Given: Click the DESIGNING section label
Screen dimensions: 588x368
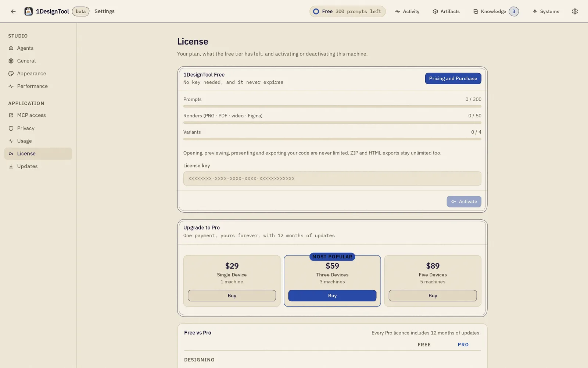Looking at the screenshot, I should pyautogui.click(x=199, y=360).
